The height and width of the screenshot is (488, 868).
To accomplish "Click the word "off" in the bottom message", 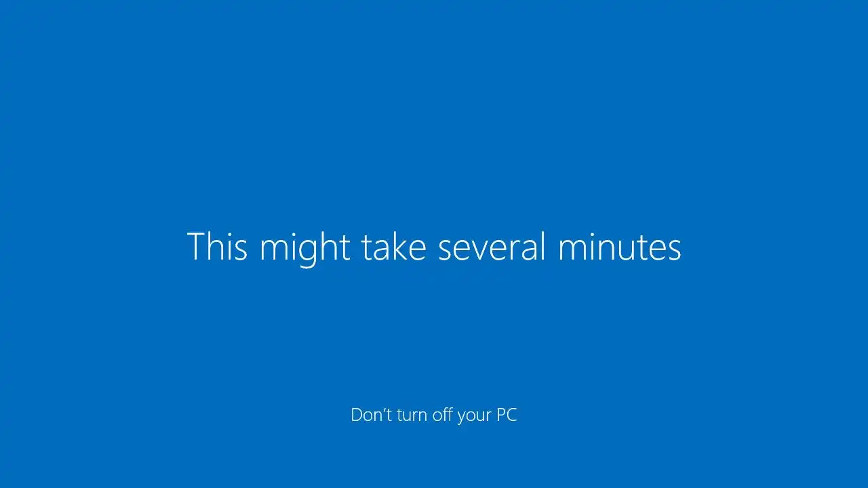I will click(x=443, y=414).
